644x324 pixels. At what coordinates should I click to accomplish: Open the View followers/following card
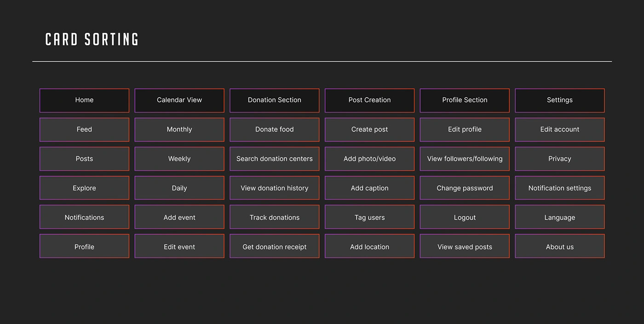[465, 159]
